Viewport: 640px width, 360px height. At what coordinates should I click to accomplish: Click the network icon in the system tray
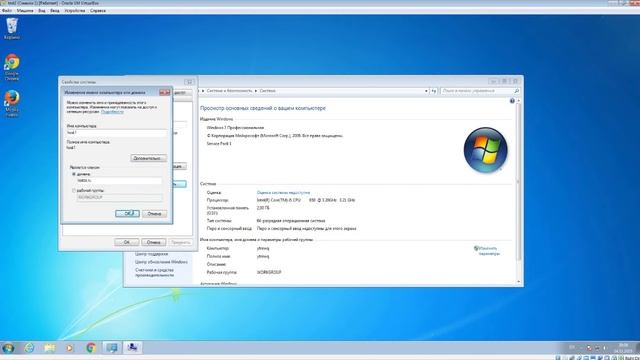coord(597,348)
